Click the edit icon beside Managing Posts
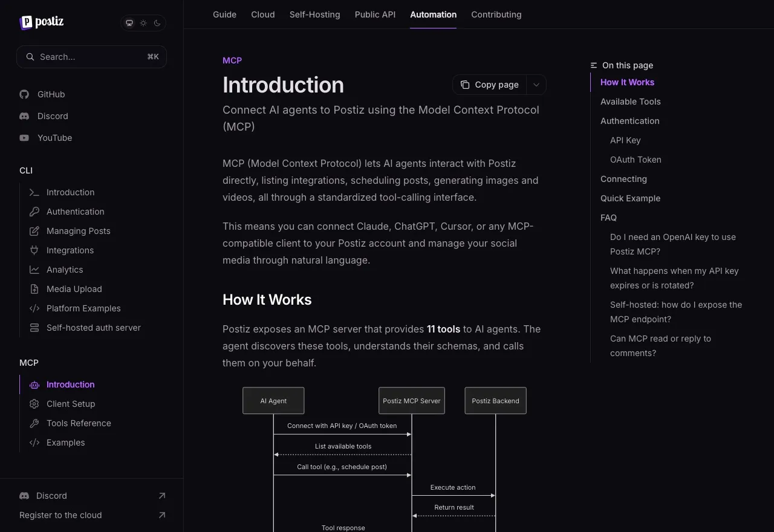Screen dimensions: 774x532 (34, 231)
